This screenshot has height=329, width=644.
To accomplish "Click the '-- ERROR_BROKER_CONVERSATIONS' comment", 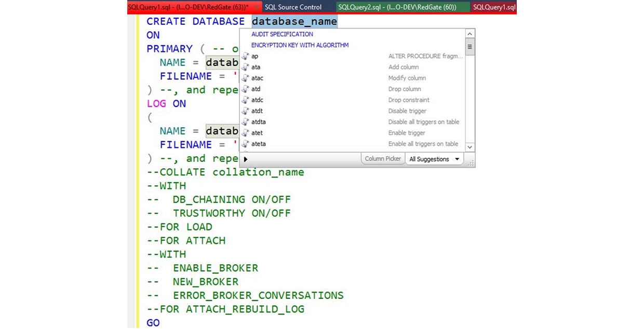I will pyautogui.click(x=245, y=295).
